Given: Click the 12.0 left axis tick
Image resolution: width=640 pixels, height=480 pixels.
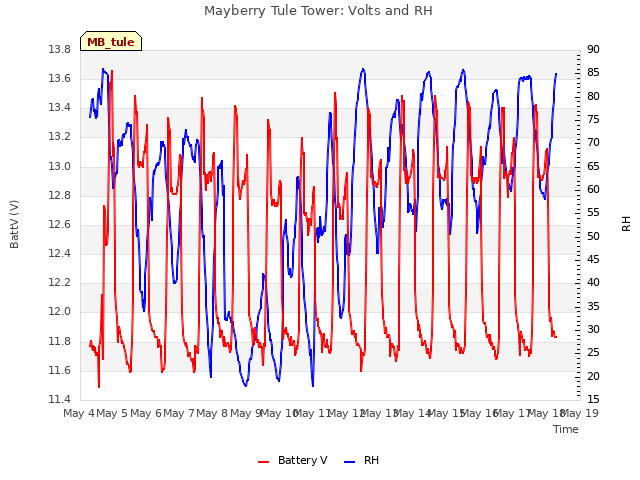Looking at the screenshot, I should click(x=60, y=312).
